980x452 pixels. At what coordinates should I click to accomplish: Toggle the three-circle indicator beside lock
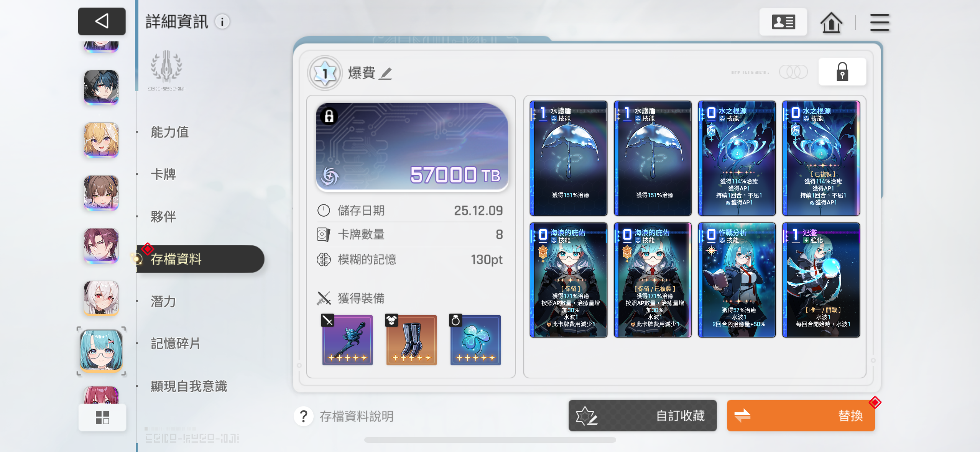tap(793, 72)
